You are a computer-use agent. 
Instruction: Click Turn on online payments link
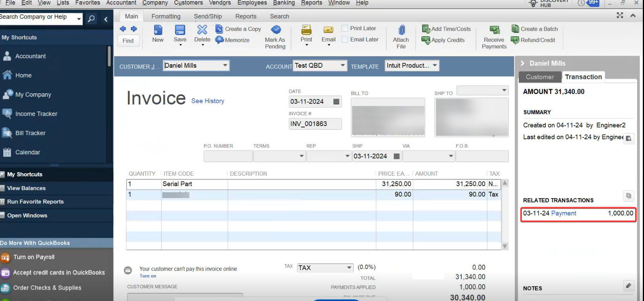(148, 276)
